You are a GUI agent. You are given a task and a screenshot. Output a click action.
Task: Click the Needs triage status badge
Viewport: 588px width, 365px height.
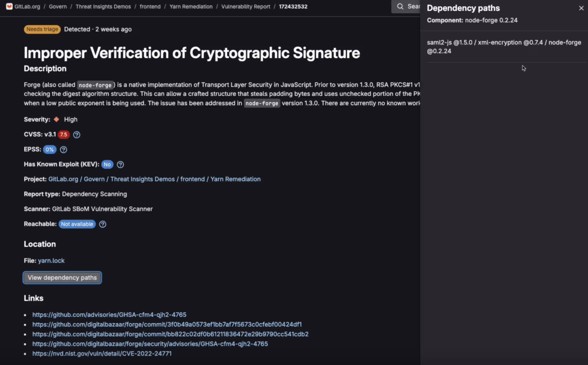(42, 29)
